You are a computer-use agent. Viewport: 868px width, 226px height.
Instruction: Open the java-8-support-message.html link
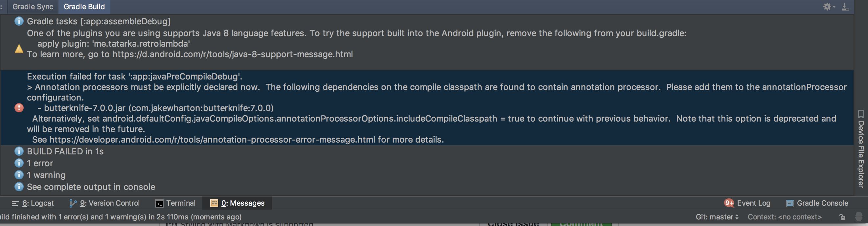233,54
